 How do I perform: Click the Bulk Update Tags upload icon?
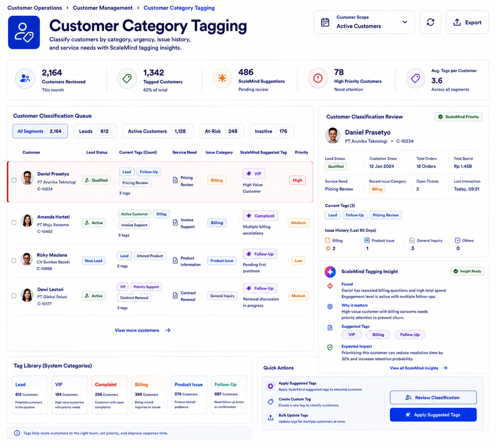270,418
